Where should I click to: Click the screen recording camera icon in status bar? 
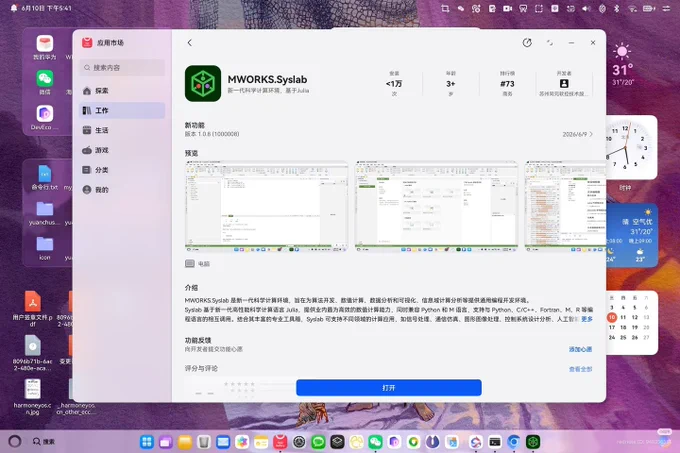507,8
